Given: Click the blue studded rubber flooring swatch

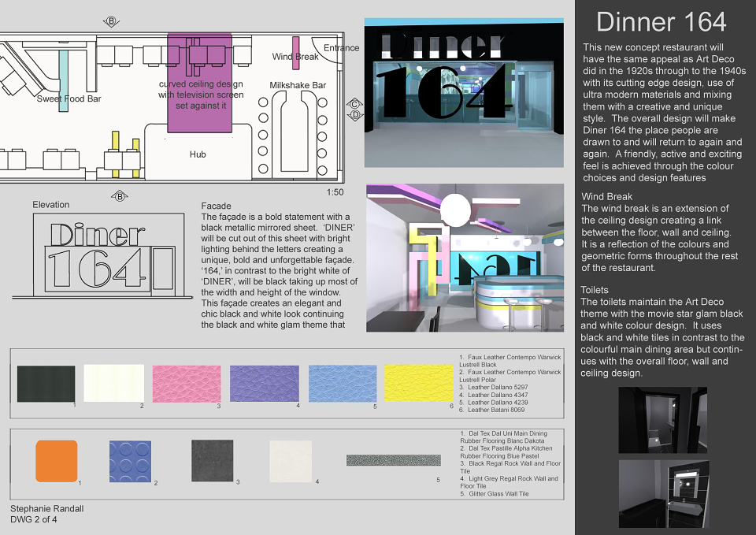Looking at the screenshot, I should coord(130,461).
